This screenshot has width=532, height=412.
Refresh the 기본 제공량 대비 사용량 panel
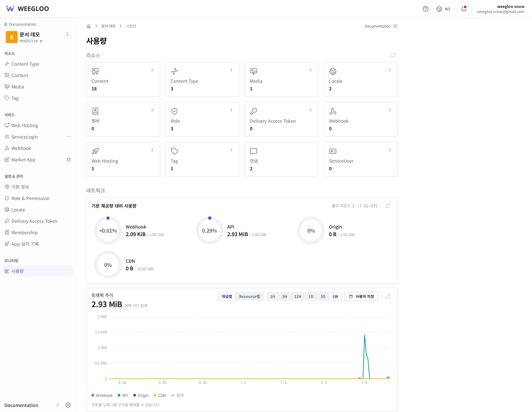click(388, 206)
